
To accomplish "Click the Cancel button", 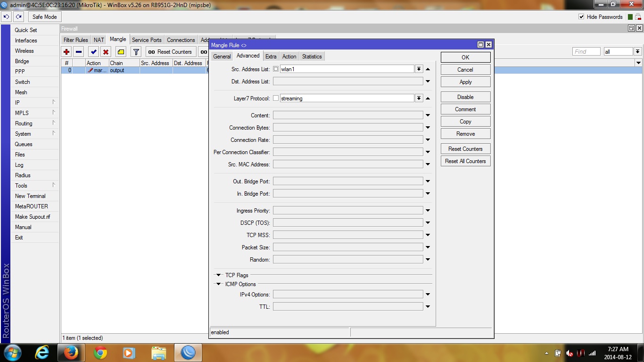I will pyautogui.click(x=465, y=70).
